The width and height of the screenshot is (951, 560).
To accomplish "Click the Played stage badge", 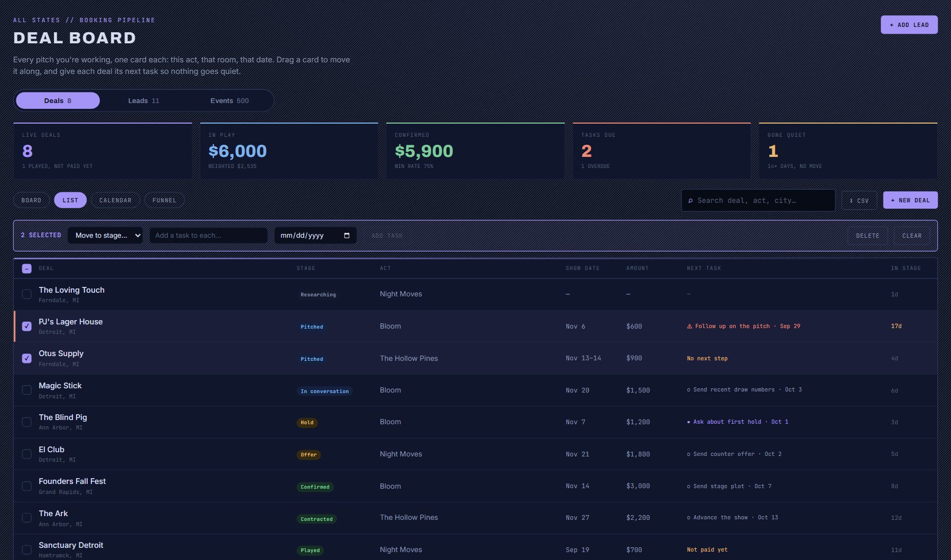I will click(x=310, y=550).
